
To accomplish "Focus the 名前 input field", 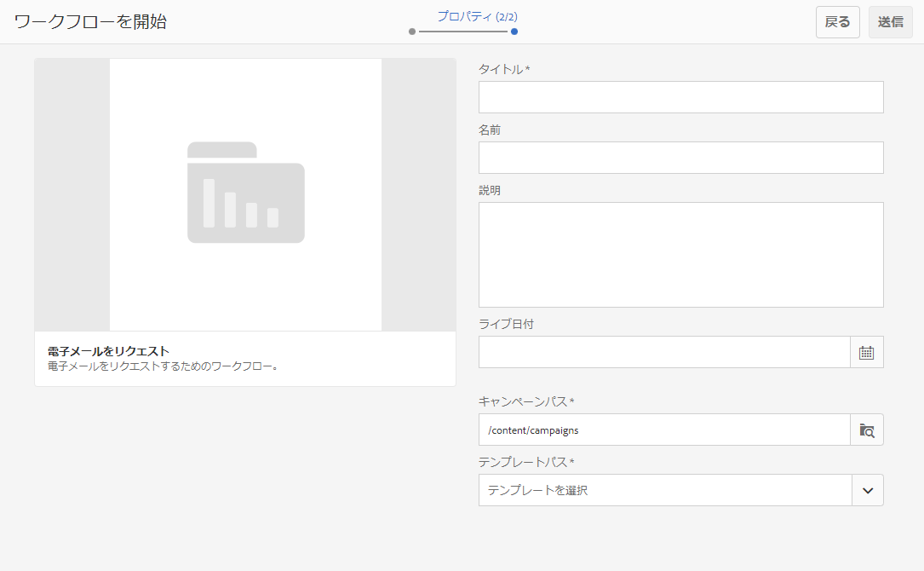I will (680, 158).
